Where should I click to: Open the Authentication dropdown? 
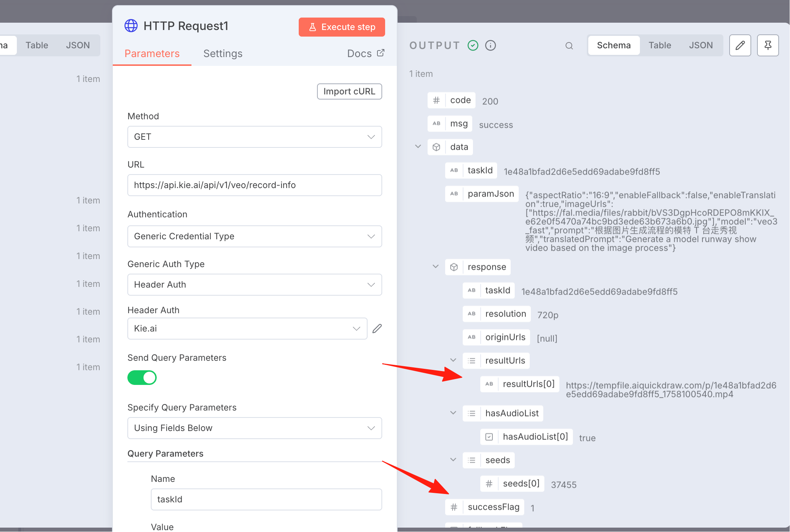point(254,236)
